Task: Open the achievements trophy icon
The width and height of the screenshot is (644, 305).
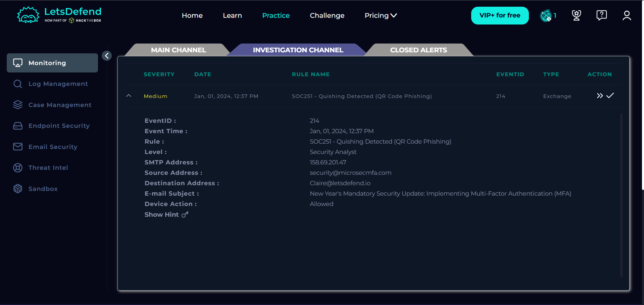Action: [x=577, y=15]
